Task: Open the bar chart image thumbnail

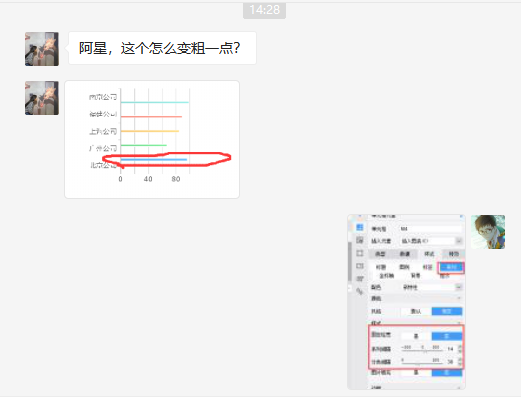Action: 152,139
